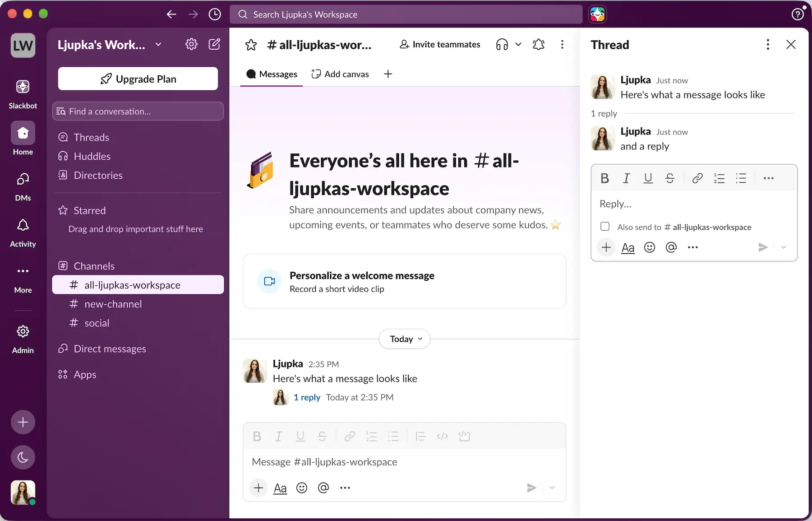
Task: Open the 1 reply thread link
Action: point(307,397)
